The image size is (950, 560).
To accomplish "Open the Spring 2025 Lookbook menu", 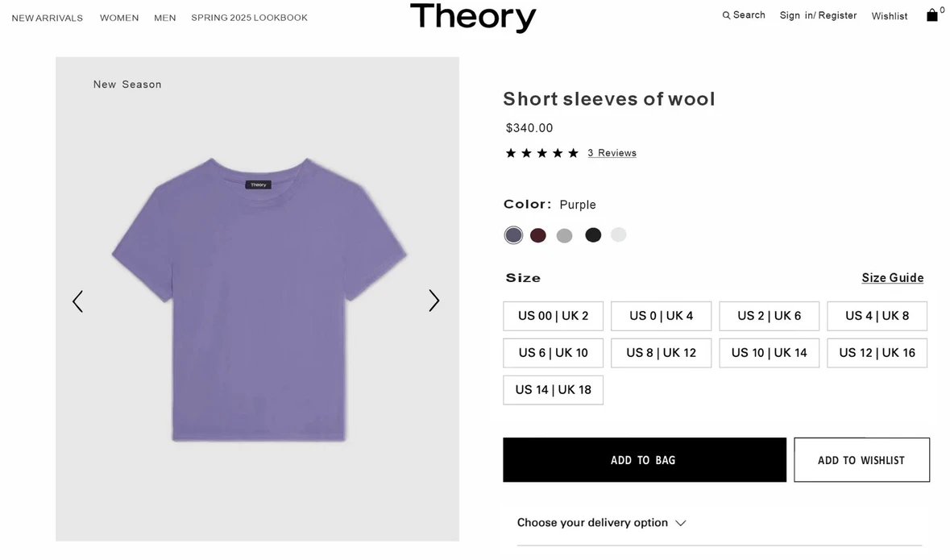I will point(249,18).
